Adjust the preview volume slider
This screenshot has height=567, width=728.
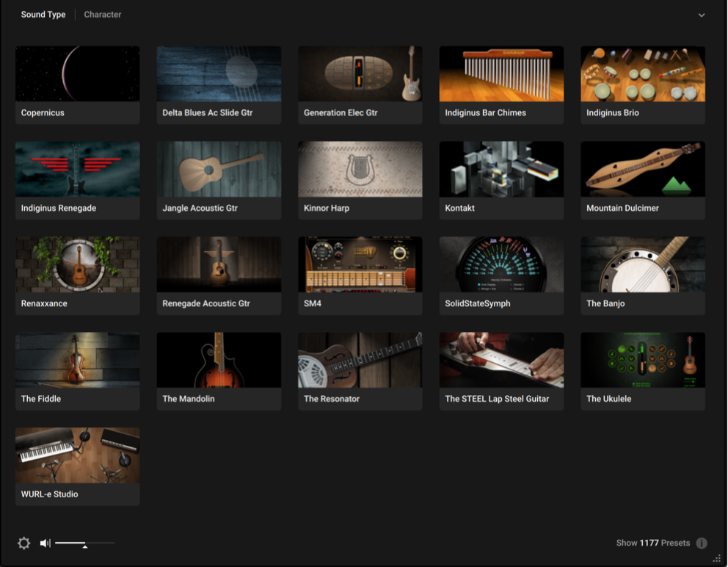[84, 543]
